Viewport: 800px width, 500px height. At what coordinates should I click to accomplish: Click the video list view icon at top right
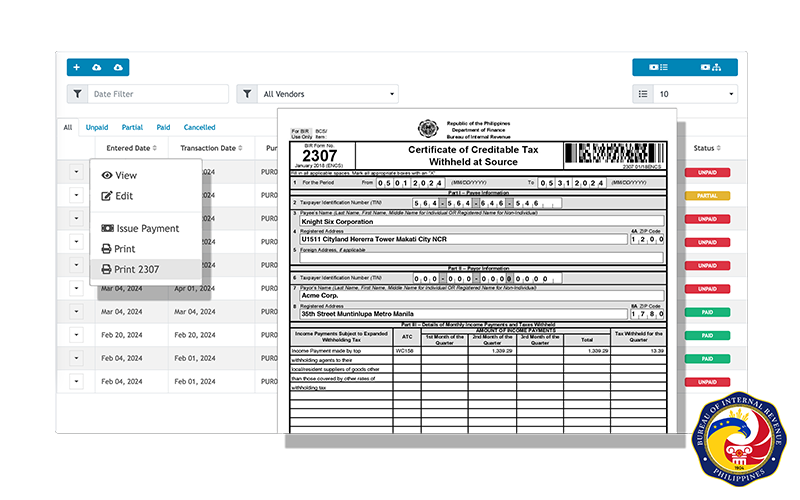658,67
